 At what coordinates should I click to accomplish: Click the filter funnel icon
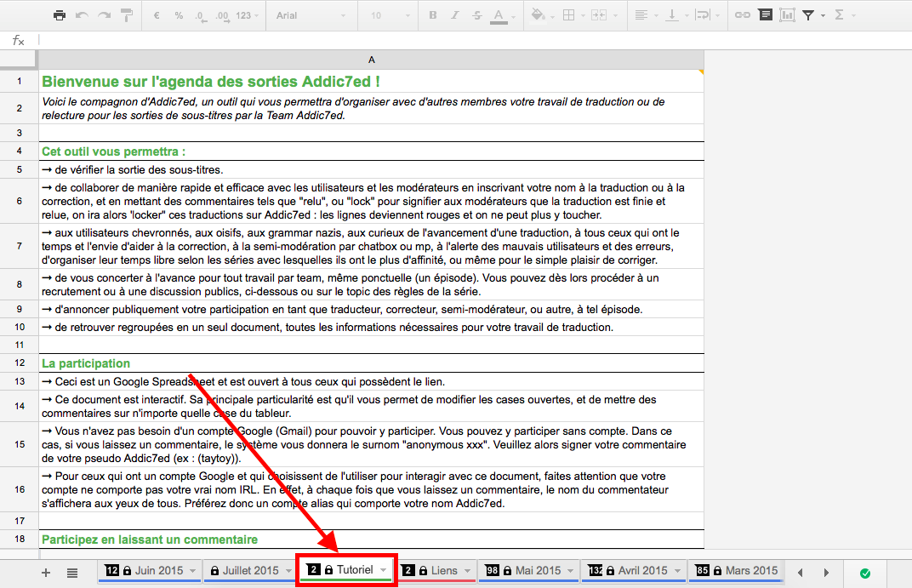[x=808, y=15]
